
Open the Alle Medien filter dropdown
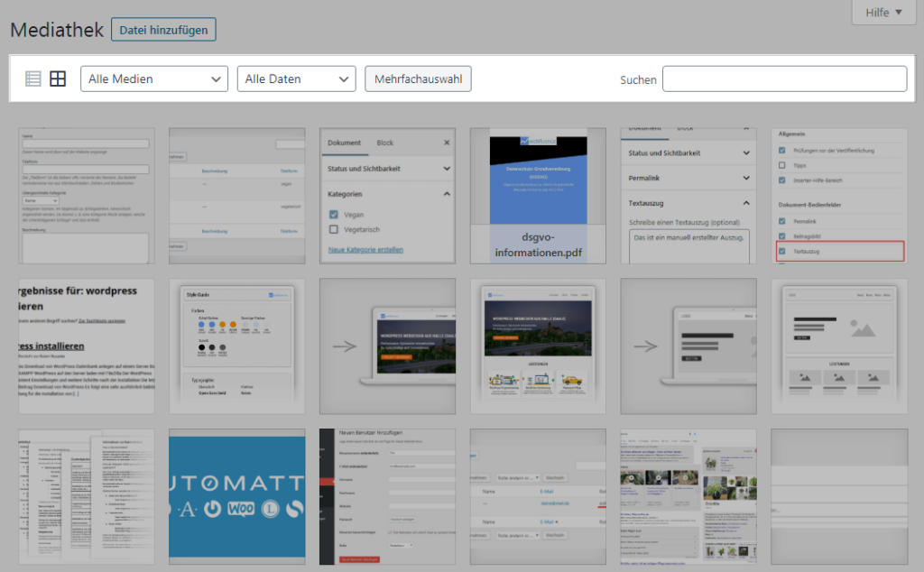click(x=153, y=78)
